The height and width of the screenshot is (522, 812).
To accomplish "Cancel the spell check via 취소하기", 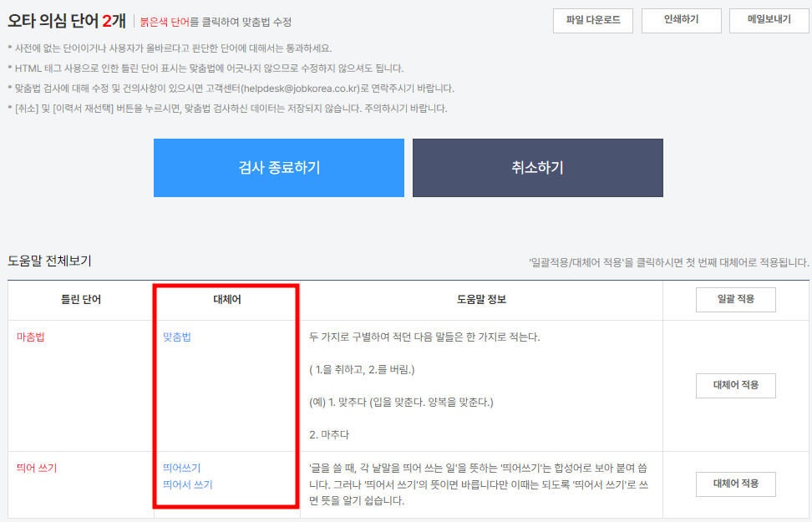I will 537,167.
